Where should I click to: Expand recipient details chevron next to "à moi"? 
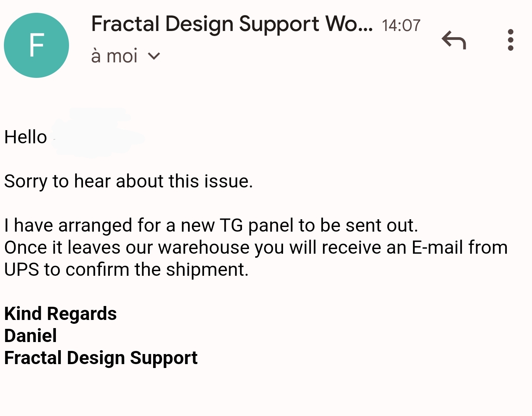click(154, 57)
